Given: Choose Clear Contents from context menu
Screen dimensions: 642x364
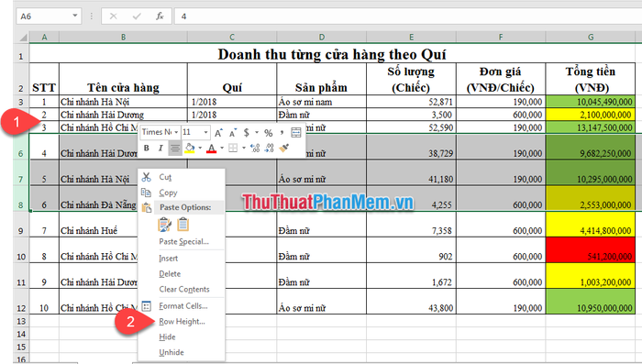Looking at the screenshot, I should click(182, 290).
